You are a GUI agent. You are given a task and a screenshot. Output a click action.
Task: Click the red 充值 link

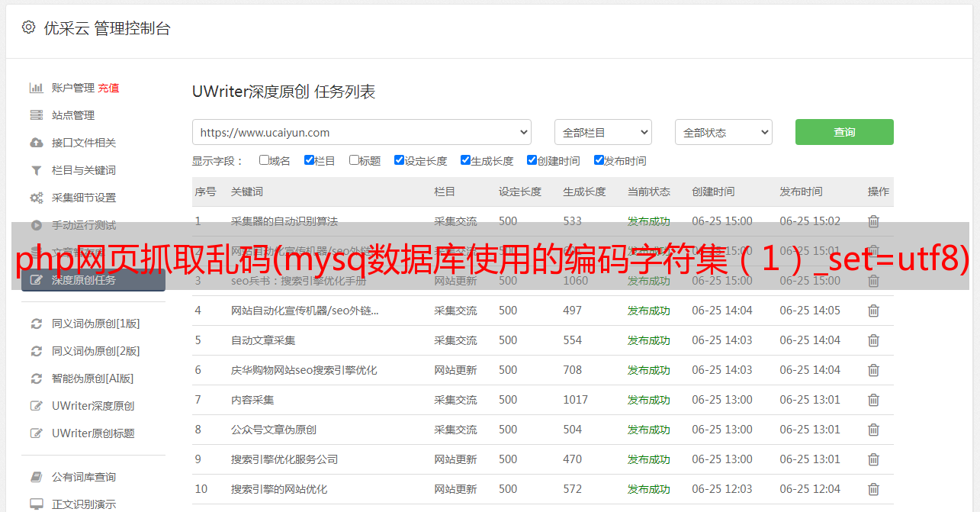click(108, 88)
